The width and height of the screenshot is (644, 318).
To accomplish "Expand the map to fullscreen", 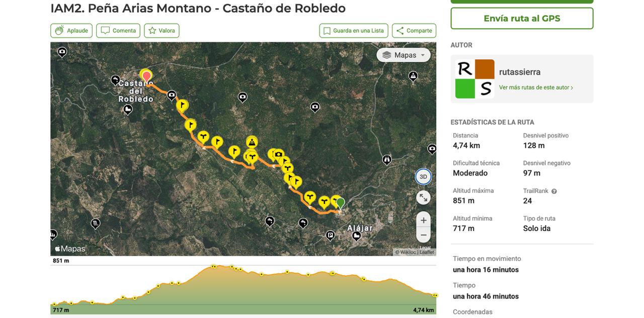I will click(423, 197).
